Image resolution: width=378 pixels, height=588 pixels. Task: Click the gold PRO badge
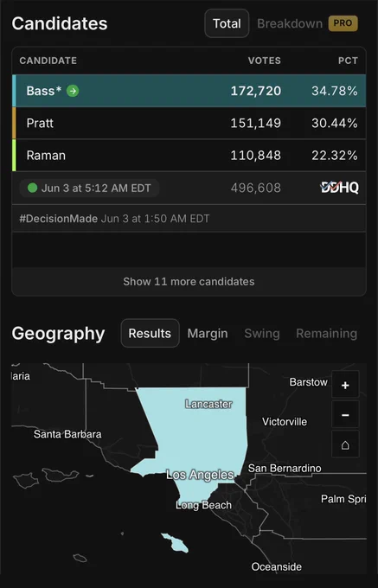pos(343,23)
